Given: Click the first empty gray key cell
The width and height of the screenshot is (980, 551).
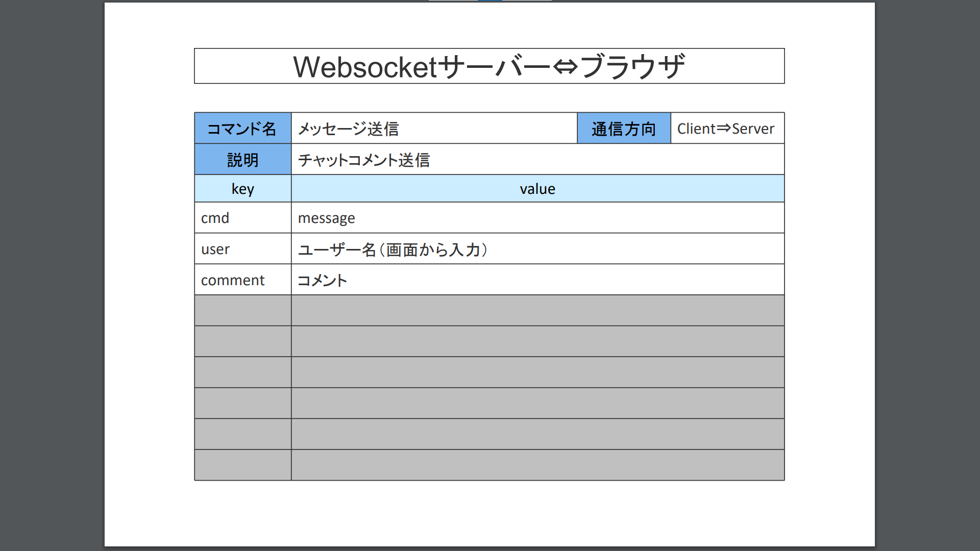Looking at the screenshot, I should click(242, 311).
